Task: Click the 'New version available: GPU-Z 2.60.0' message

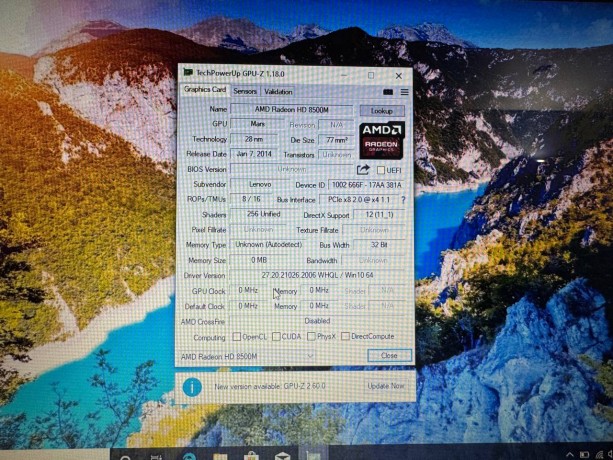Action: 270,387
